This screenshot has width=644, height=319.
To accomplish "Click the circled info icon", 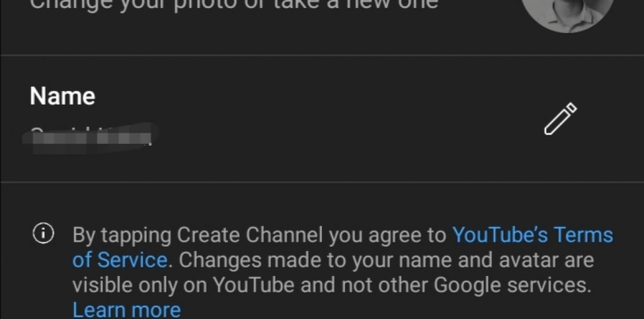I will coord(43,234).
